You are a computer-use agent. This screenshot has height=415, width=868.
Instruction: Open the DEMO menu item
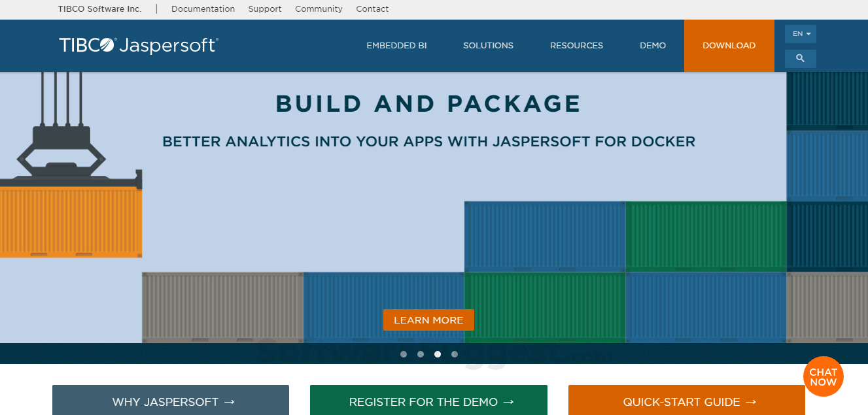(x=653, y=45)
